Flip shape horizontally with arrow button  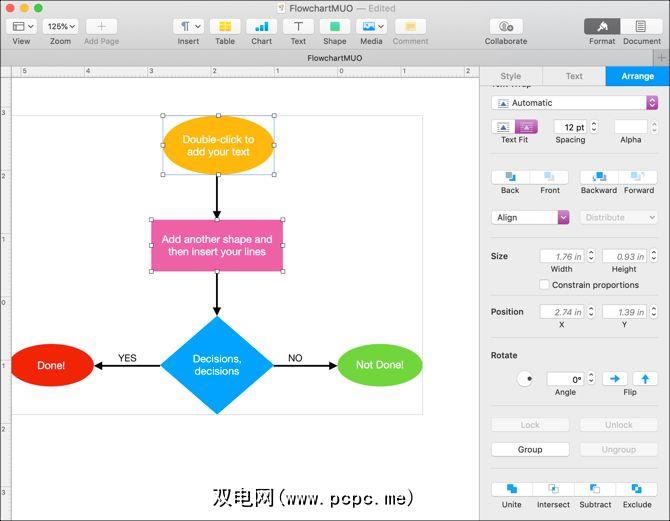click(615, 379)
